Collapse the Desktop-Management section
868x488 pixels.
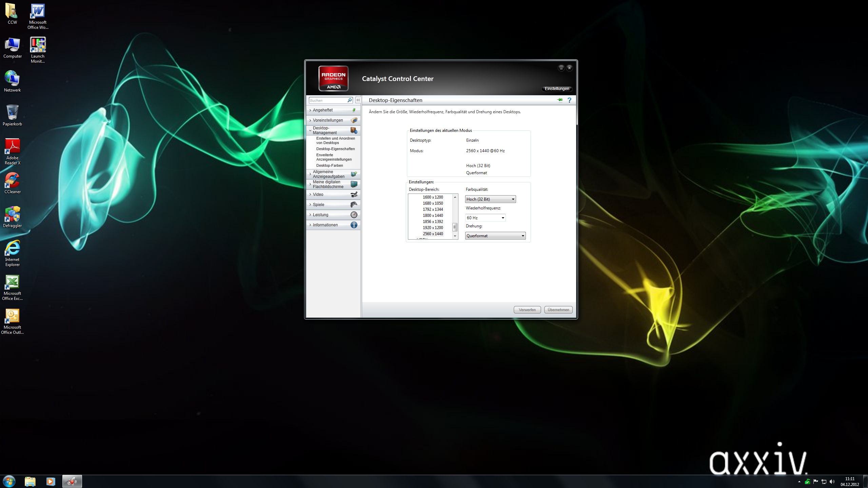[x=324, y=130]
